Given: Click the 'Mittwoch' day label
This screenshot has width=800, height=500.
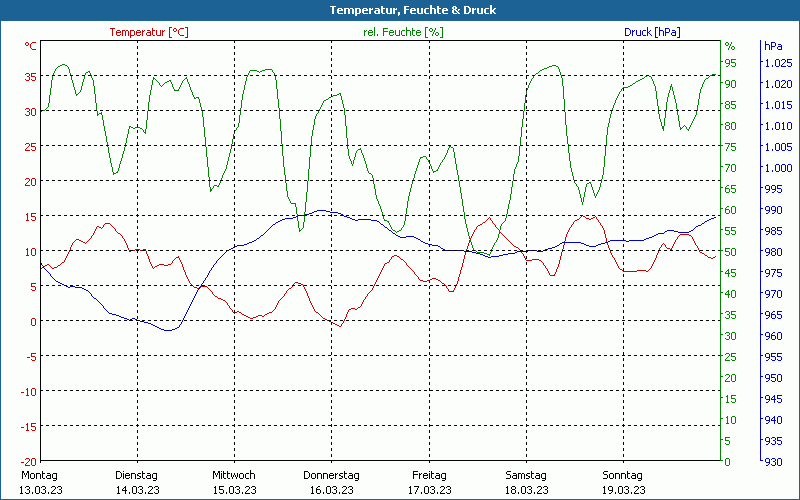Looking at the screenshot, I should [x=234, y=476].
